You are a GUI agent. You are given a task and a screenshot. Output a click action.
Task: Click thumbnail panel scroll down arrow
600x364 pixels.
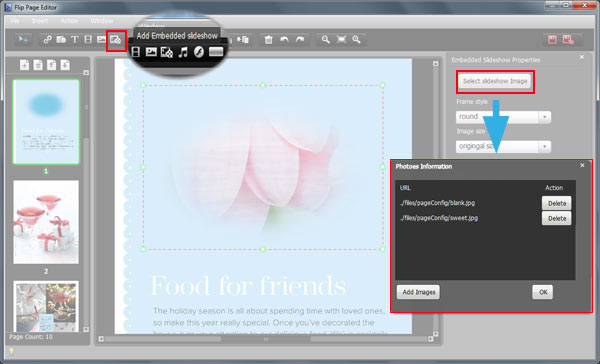click(x=86, y=329)
